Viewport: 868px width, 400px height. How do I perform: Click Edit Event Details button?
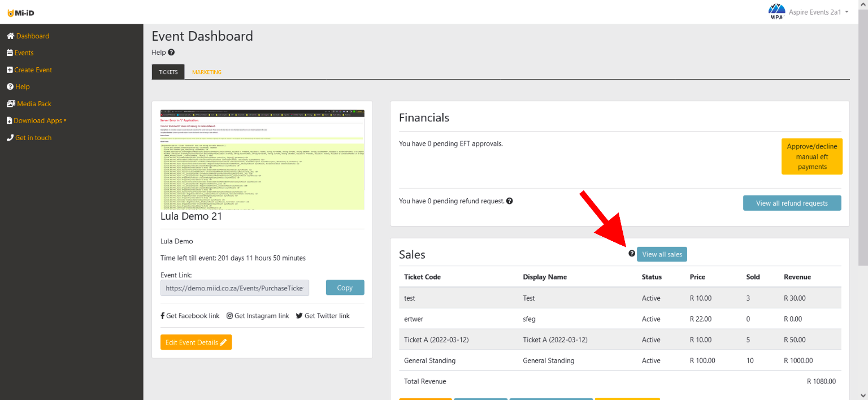[x=196, y=342]
